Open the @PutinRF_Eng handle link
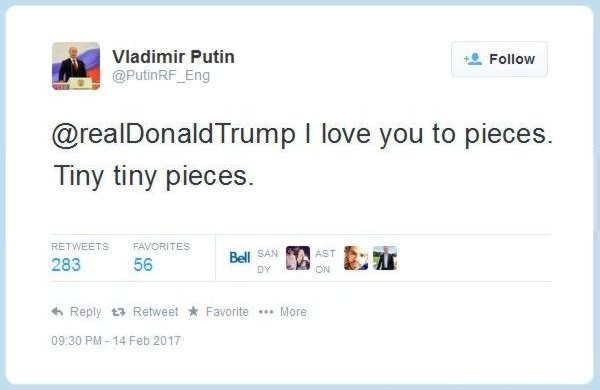 (x=161, y=75)
